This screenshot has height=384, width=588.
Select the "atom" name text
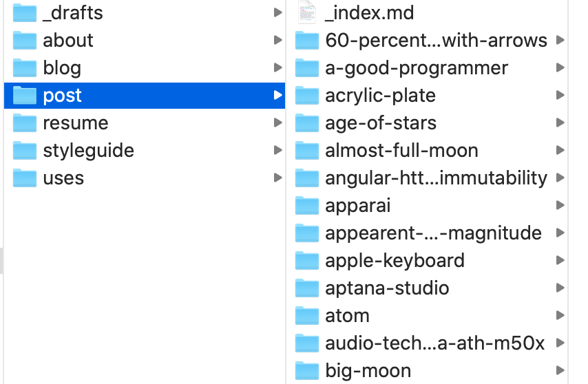coord(347,316)
